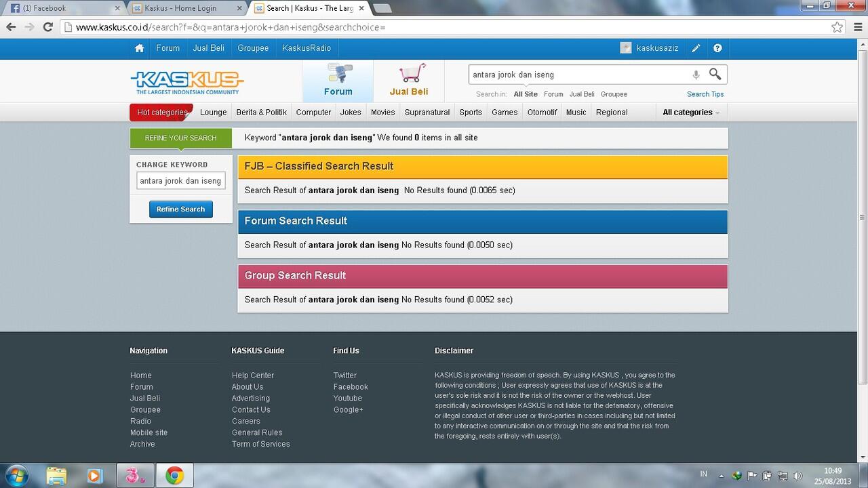This screenshot has height=488, width=868.
Task: Switch to the Forum section tab
Action: click(x=338, y=81)
